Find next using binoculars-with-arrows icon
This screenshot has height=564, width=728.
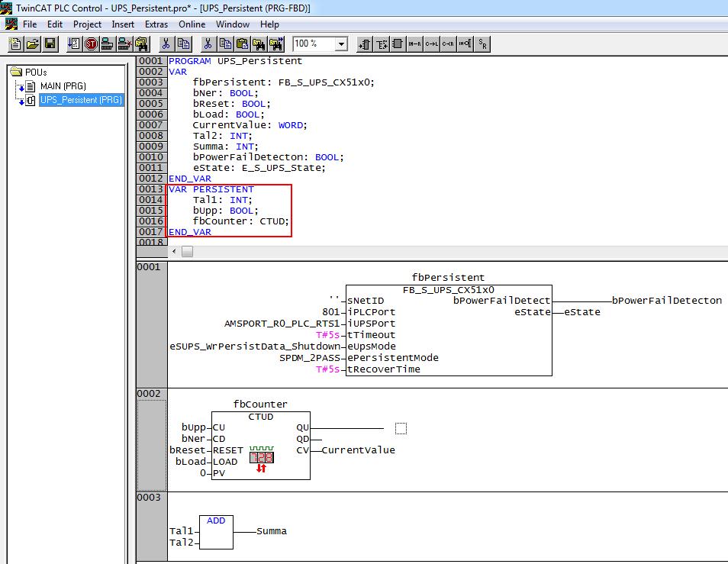coord(276,44)
